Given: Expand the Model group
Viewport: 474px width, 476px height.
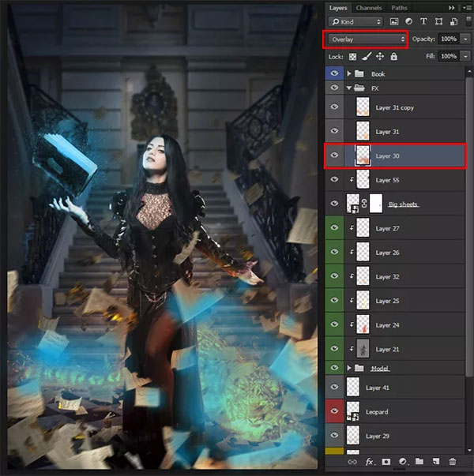Looking at the screenshot, I should pyautogui.click(x=349, y=368).
